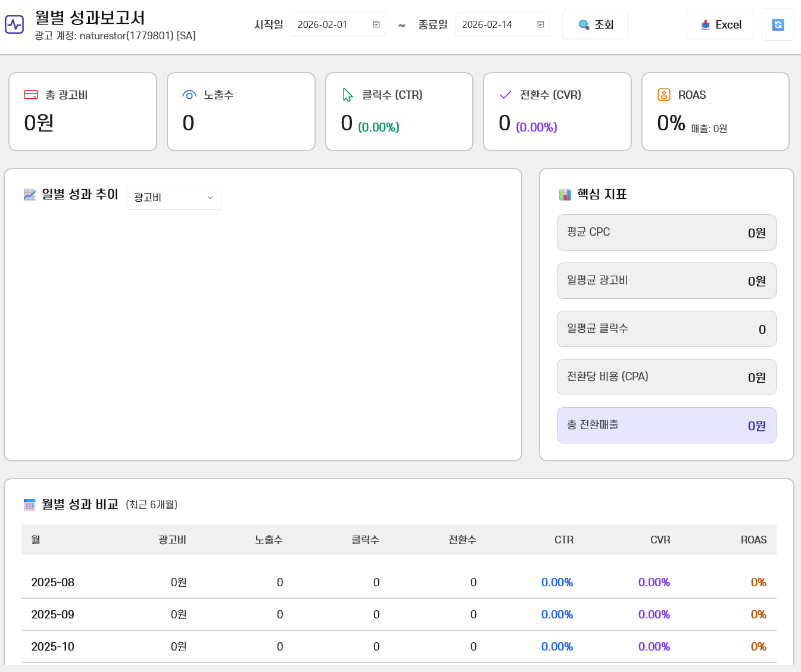Click the cursor icon on 클릭수 card
The width and height of the screenshot is (801, 672).
click(x=347, y=94)
